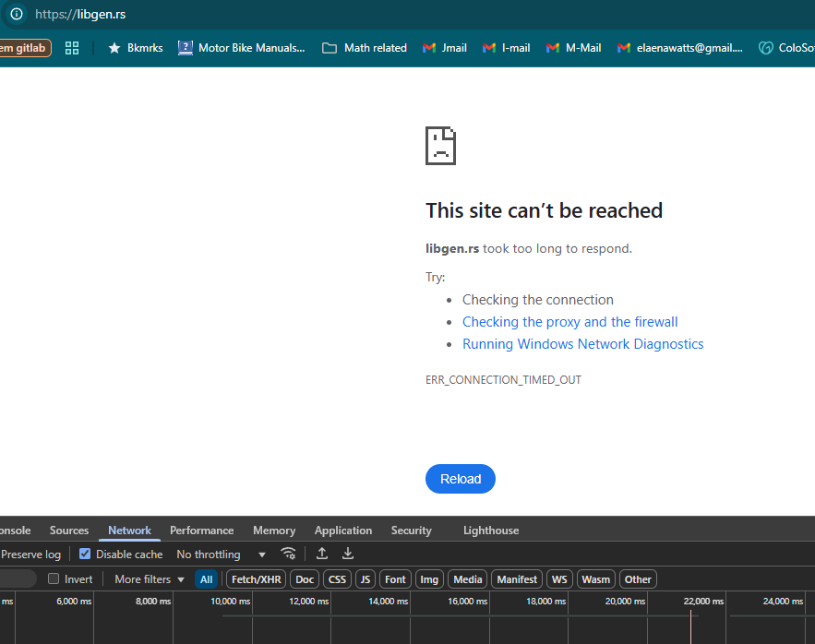Viewport: 815px width, 644px height.
Task: Expand the More filters dropdown
Action: click(x=150, y=579)
